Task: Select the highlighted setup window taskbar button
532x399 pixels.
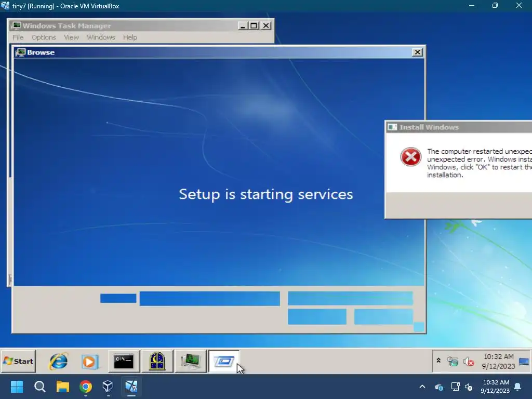Action: (223, 362)
